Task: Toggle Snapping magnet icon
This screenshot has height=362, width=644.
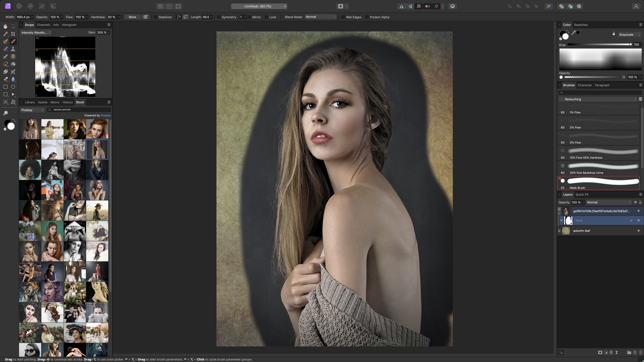Action: (436, 6)
